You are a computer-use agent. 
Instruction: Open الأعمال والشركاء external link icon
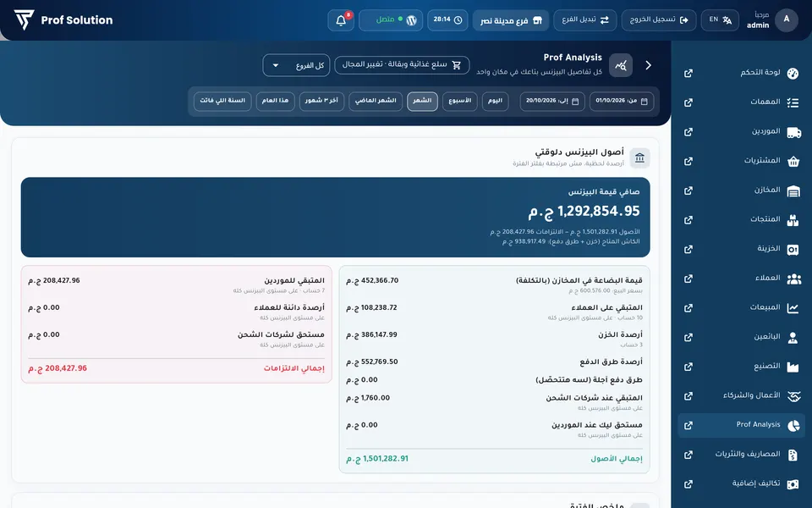689,396
